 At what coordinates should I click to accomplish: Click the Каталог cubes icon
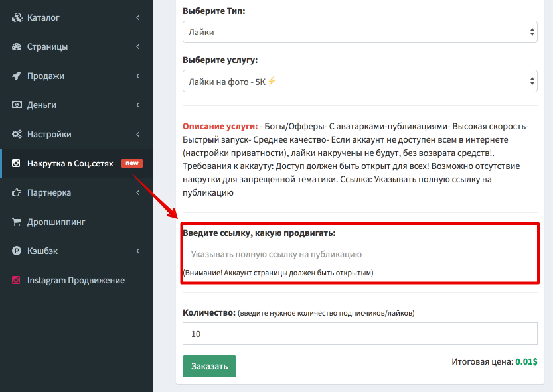pyautogui.click(x=17, y=18)
